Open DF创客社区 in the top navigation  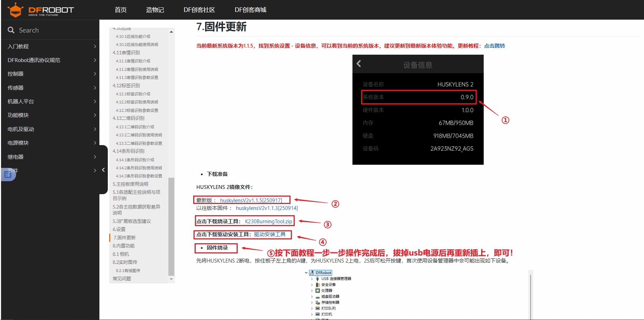pyautogui.click(x=199, y=10)
